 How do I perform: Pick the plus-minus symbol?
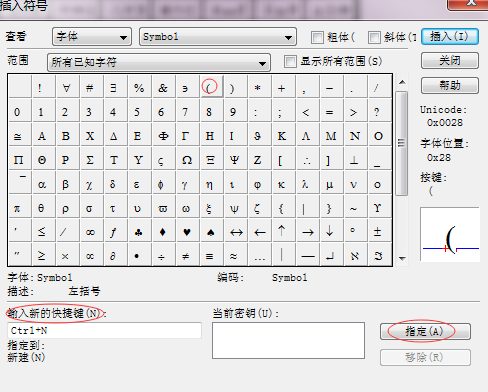(377, 232)
